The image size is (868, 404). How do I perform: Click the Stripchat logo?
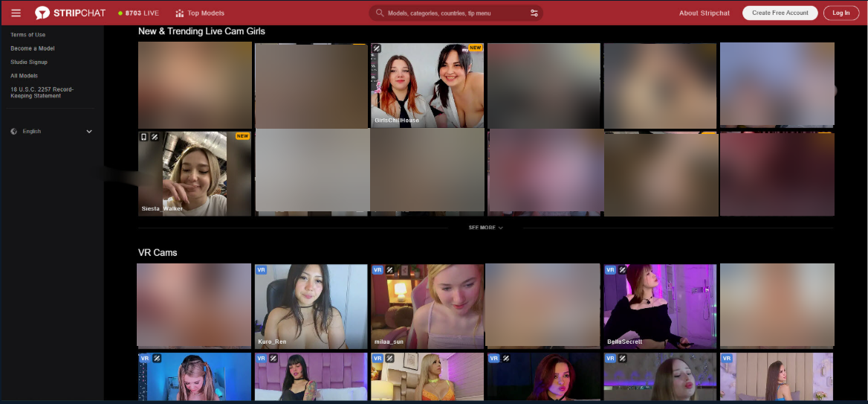click(70, 13)
